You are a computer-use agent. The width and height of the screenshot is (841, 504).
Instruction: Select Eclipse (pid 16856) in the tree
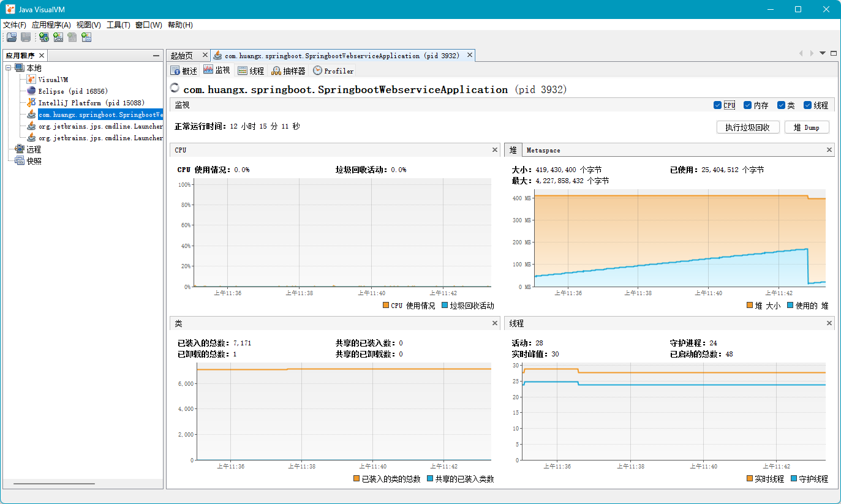(73, 91)
